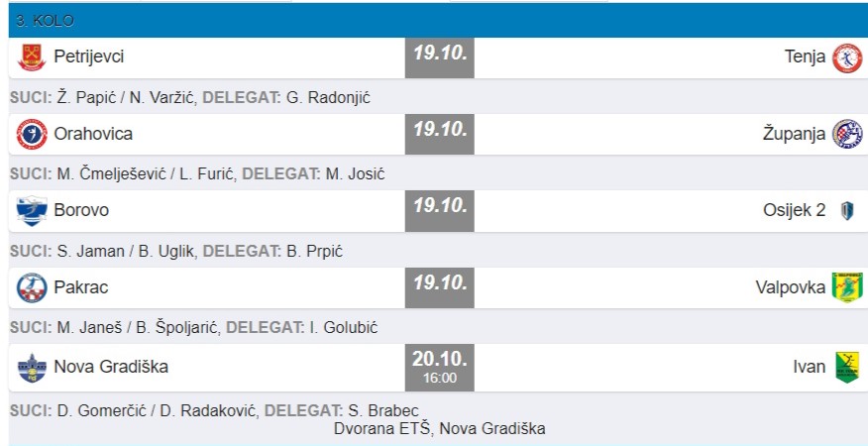
Task: Click the Ivan club logo
Action: (847, 367)
